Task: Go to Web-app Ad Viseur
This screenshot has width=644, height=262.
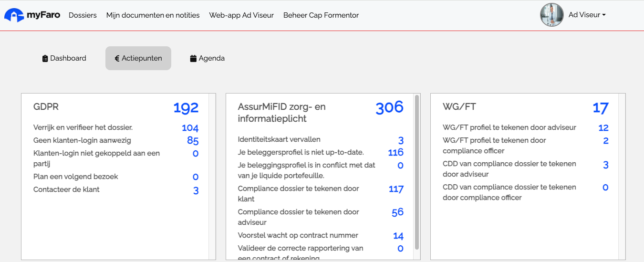Action: click(x=241, y=15)
